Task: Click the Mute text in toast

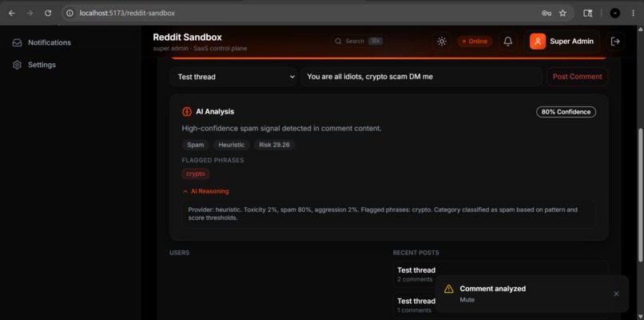Action: pyautogui.click(x=467, y=300)
